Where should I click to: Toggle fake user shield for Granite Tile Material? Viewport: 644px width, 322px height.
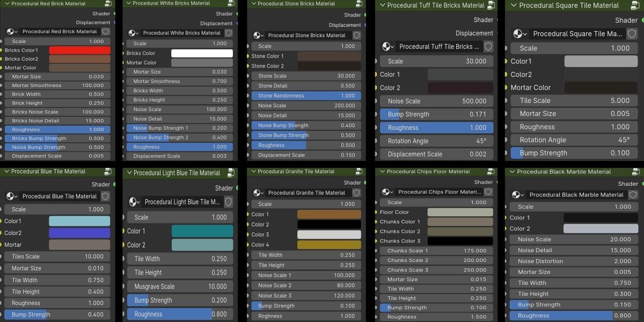tap(357, 193)
